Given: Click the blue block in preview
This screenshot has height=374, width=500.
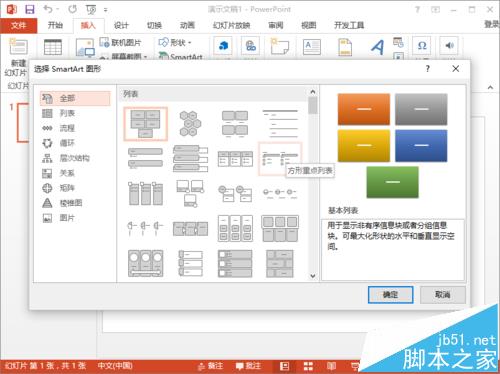Looking at the screenshot, I should pos(421,146).
